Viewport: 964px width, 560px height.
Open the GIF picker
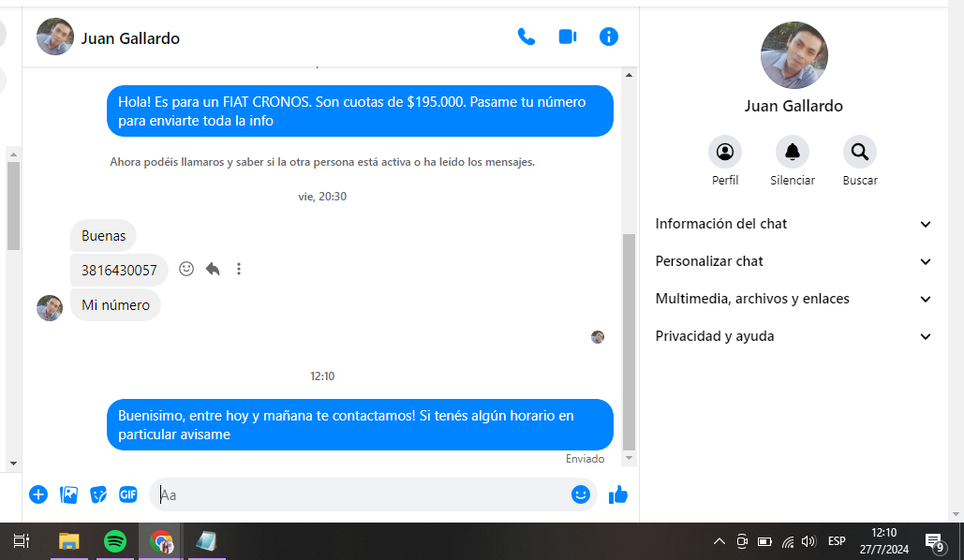pyautogui.click(x=127, y=494)
